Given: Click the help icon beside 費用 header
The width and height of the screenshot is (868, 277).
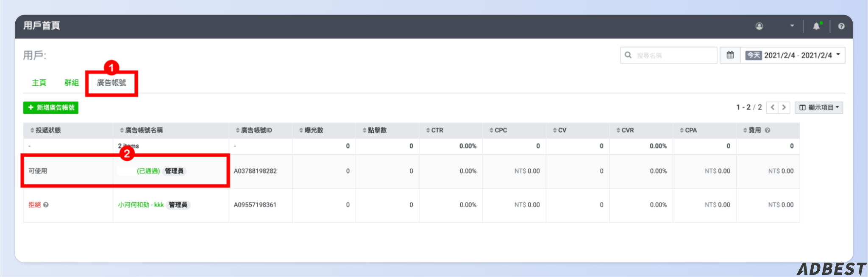Looking at the screenshot, I should coord(768,130).
